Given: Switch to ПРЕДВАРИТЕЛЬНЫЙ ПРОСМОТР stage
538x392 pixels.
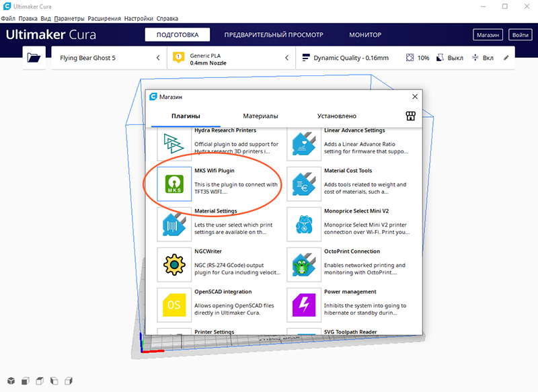Looking at the screenshot, I should click(x=274, y=35).
